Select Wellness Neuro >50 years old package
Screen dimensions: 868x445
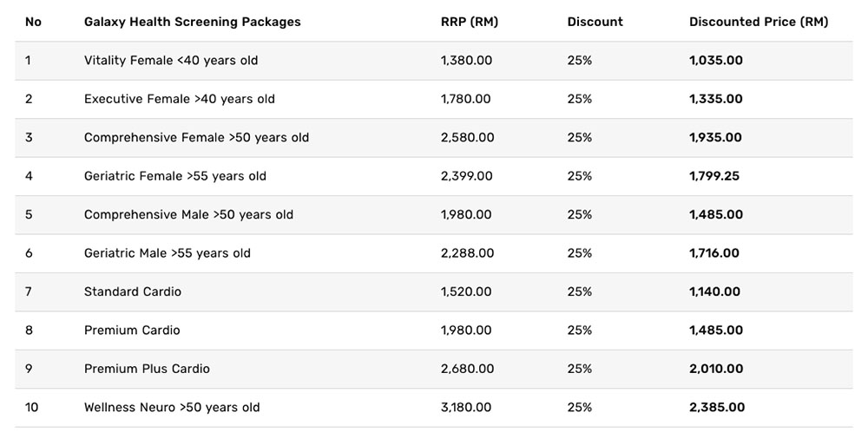[172, 408]
